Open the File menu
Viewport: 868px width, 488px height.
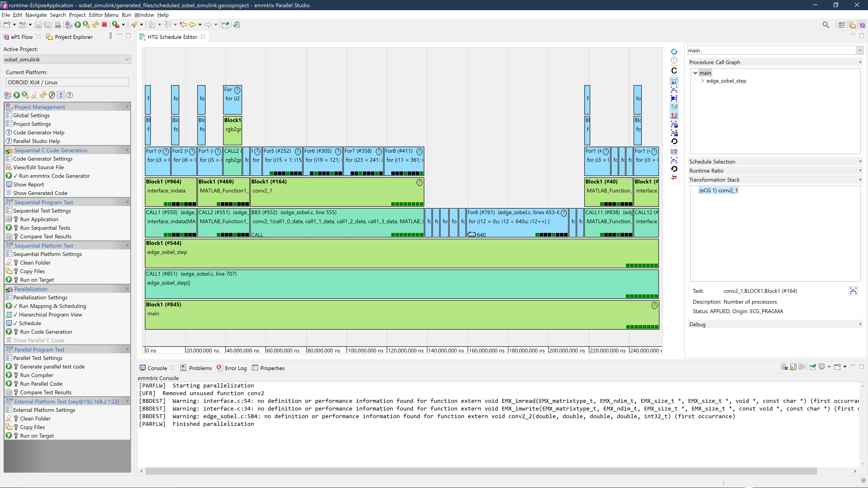[6, 15]
